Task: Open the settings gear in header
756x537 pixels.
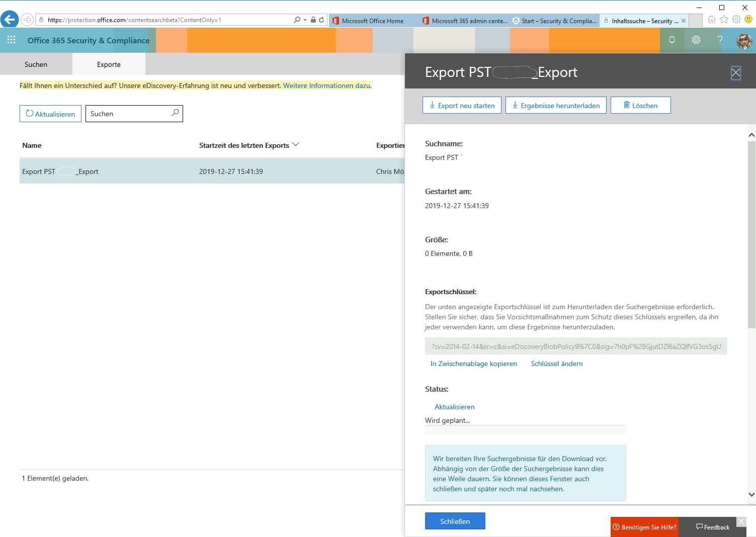Action: point(696,40)
